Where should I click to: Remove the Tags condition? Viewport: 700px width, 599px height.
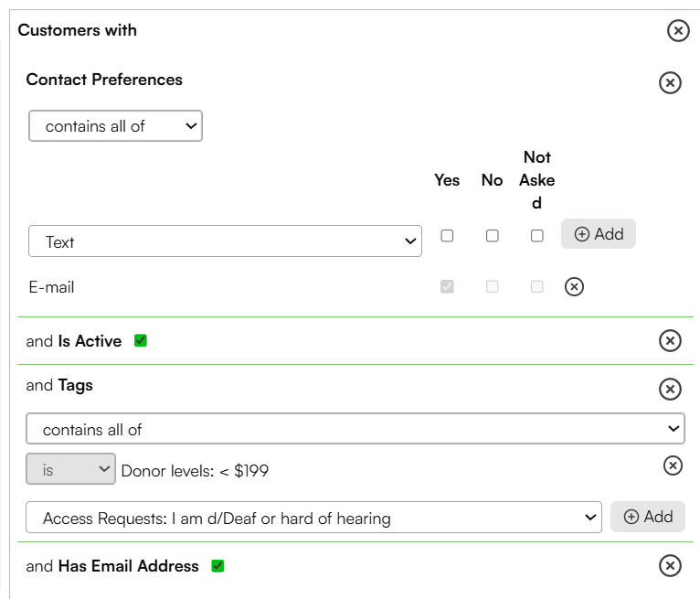(x=670, y=389)
